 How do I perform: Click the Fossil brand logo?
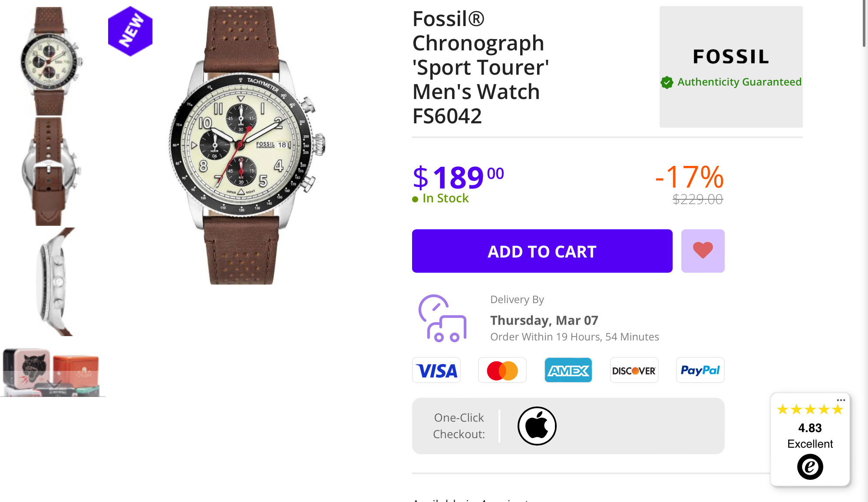click(731, 56)
